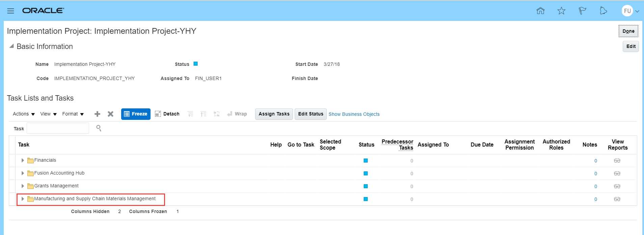
Task: Open notes count link for Financials
Action: pos(596,161)
